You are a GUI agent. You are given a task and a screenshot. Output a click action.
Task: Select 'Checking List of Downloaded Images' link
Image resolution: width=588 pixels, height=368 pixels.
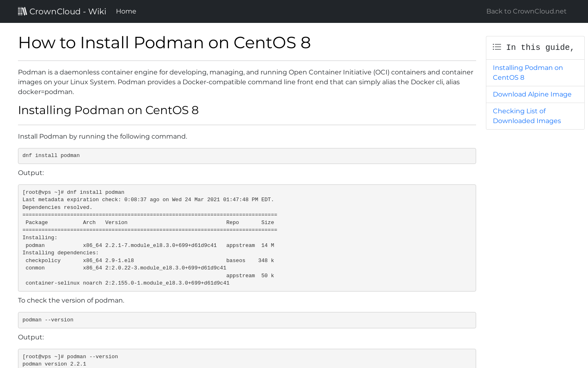(x=527, y=116)
